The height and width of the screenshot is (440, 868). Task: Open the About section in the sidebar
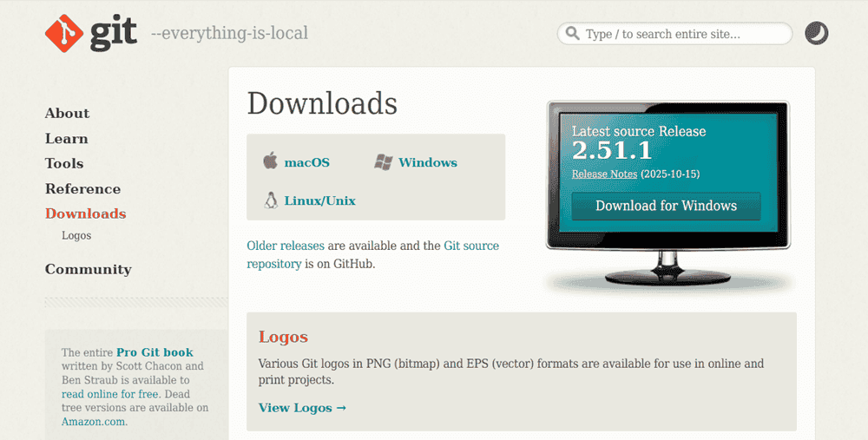(67, 113)
